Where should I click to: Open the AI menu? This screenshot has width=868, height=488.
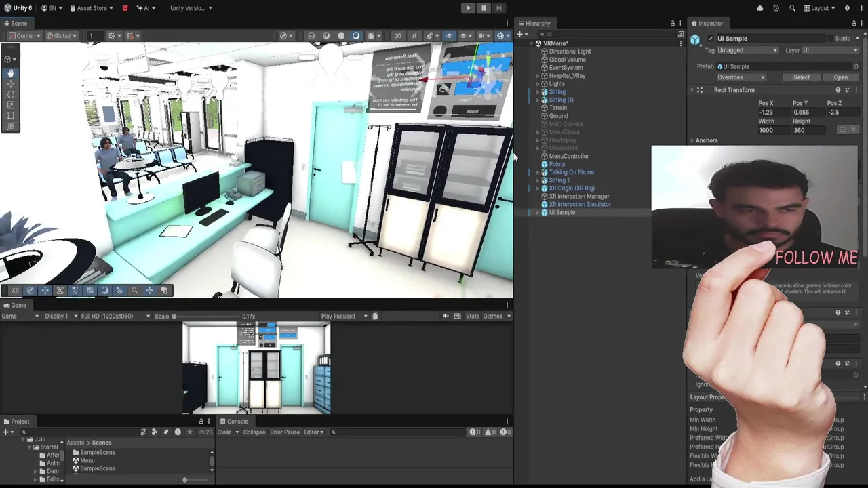(x=146, y=8)
